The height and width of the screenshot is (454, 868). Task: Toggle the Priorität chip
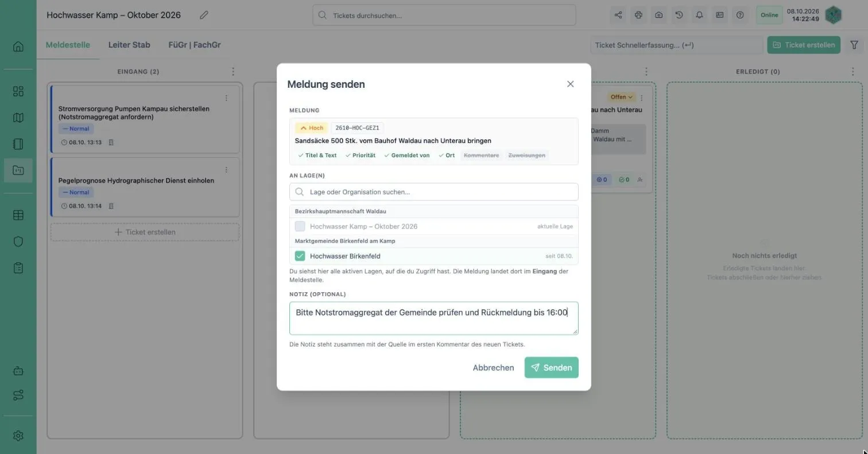pyautogui.click(x=360, y=156)
